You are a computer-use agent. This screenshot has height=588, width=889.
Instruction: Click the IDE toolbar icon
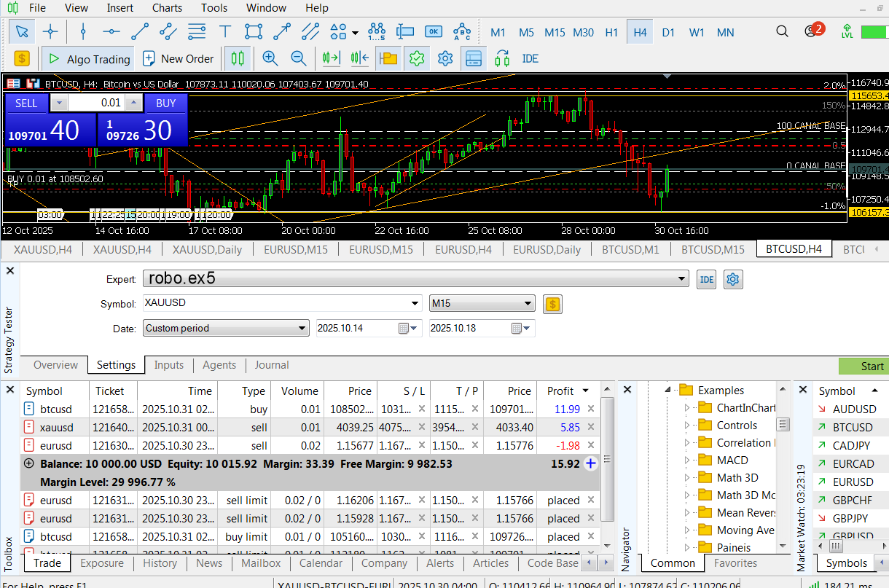coord(530,58)
